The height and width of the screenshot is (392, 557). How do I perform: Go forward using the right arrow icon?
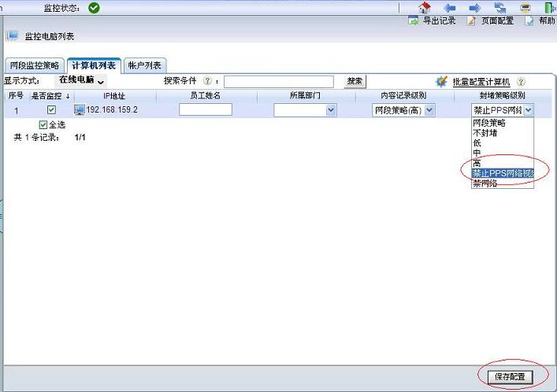click(475, 7)
